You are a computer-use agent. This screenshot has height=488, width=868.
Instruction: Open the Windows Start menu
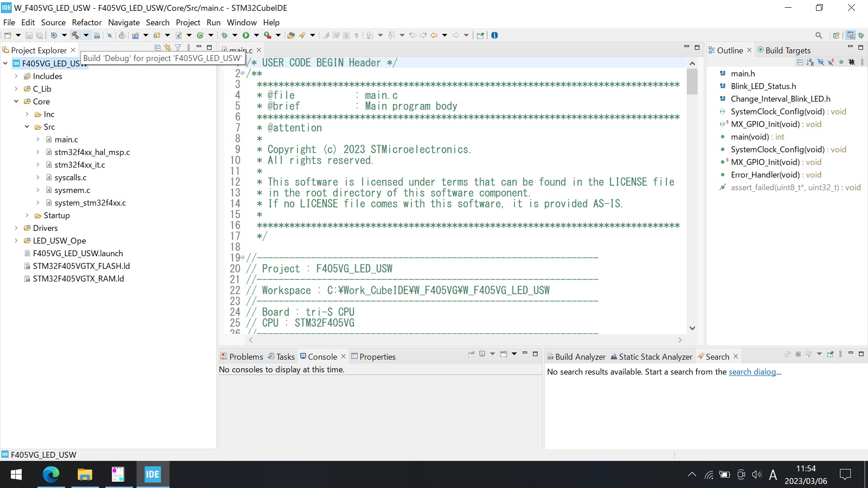click(x=16, y=474)
